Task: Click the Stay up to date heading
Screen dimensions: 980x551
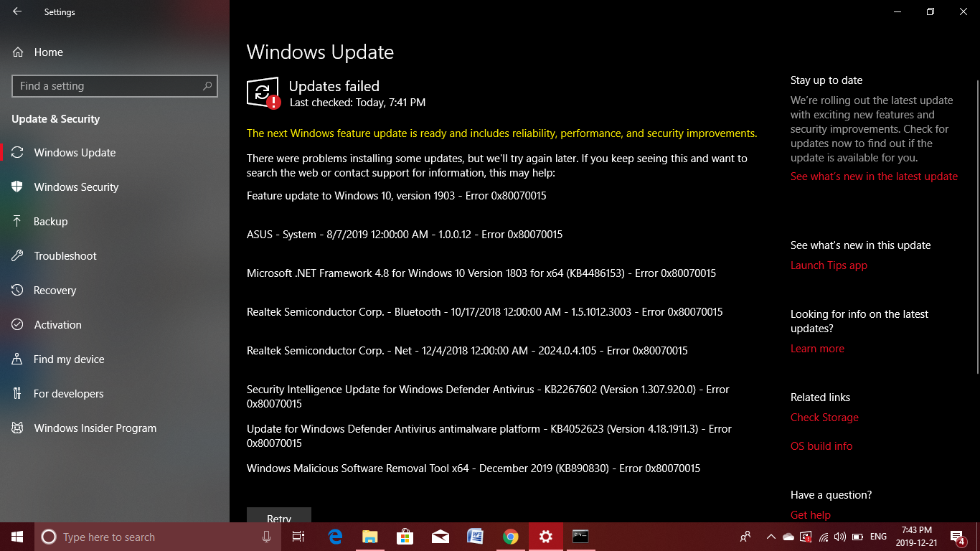Action: click(x=826, y=80)
